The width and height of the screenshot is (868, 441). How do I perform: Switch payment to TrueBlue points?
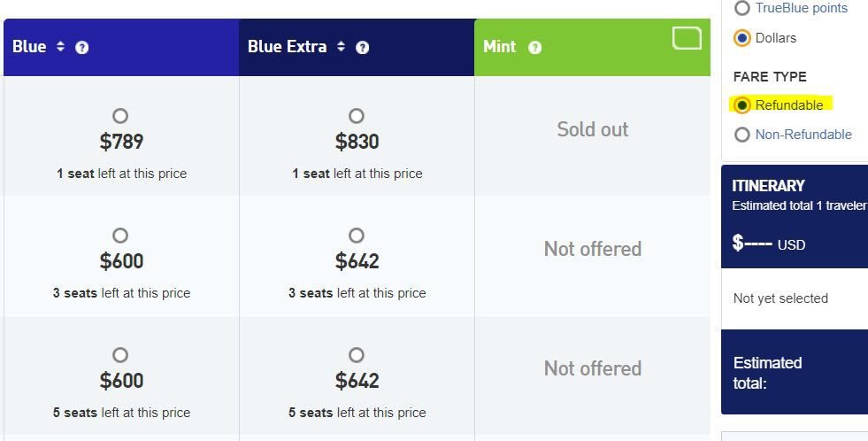[741, 9]
